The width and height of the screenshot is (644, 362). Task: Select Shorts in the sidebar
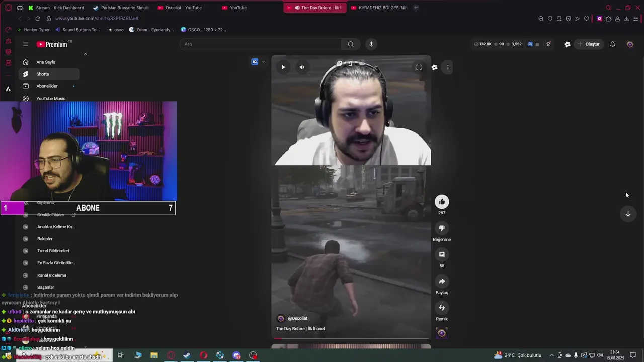point(49,74)
